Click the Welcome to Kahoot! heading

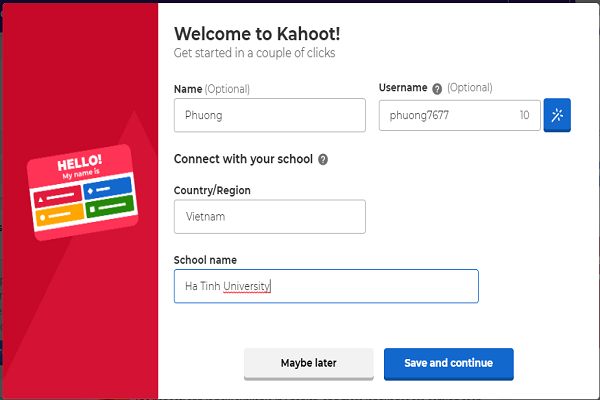click(257, 34)
